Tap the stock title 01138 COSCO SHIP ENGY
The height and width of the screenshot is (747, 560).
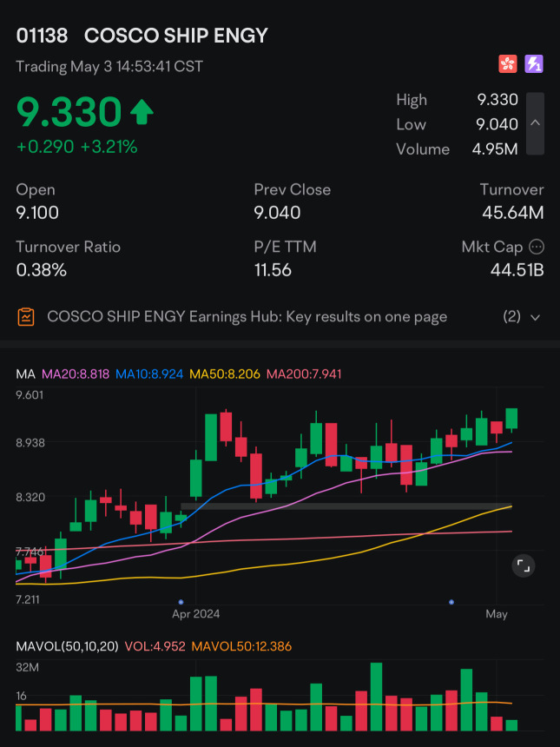(142, 36)
